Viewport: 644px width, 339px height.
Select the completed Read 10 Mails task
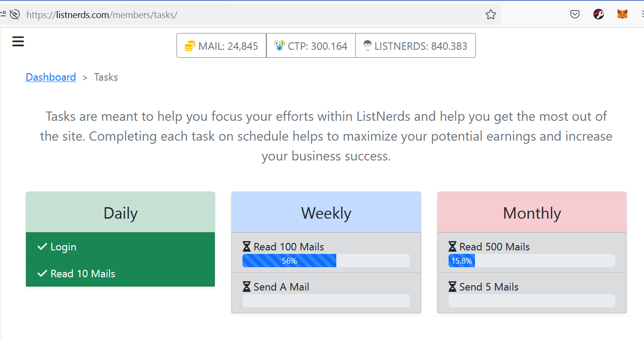click(121, 273)
